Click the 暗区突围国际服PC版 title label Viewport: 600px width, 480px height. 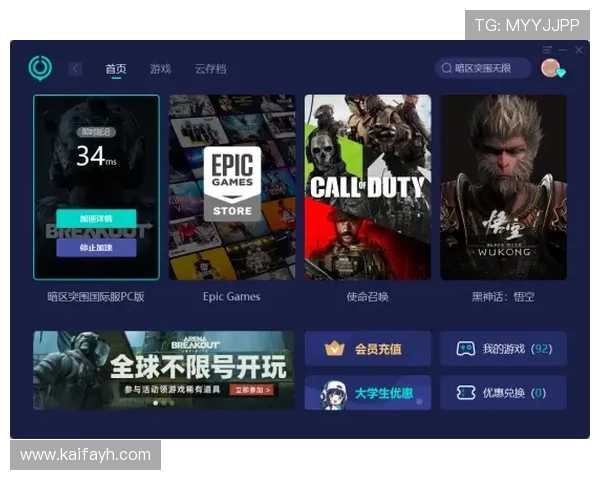pos(96,297)
